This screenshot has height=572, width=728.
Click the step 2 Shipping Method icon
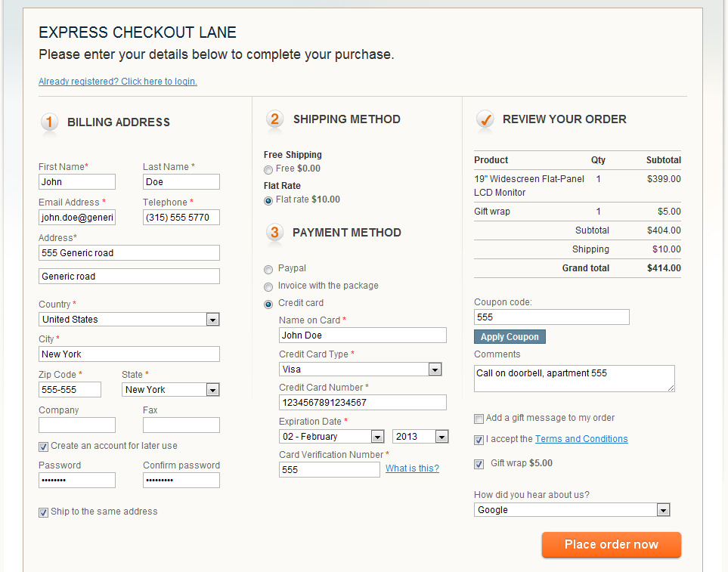(x=274, y=119)
